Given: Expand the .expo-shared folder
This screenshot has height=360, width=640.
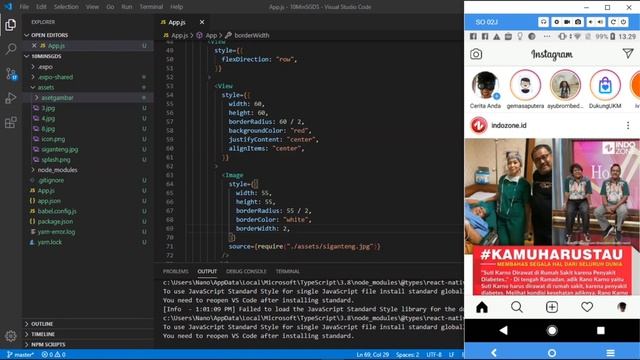Looking at the screenshot, I should 88,77.
